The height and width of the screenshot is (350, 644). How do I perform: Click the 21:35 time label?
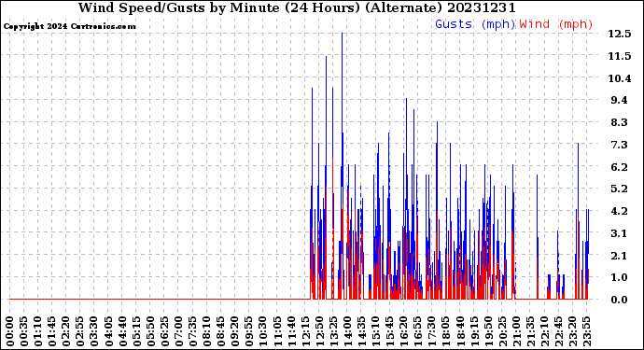pos(530,331)
